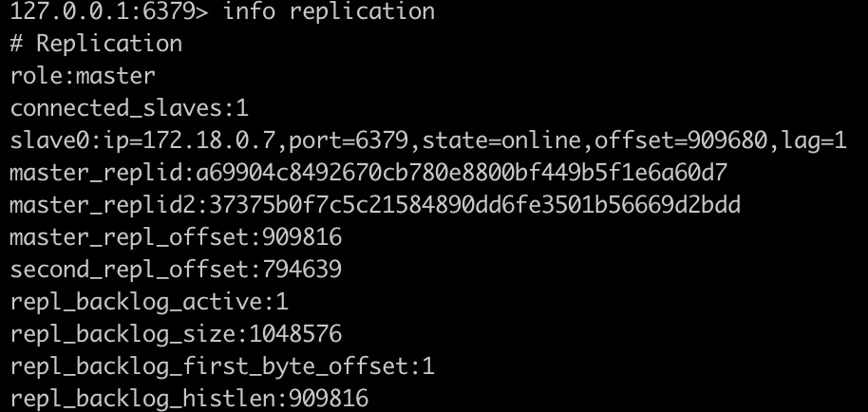The image size is (868, 412).
Task: Click the repl_backlog_histlen:909816 line
Action: 189,399
